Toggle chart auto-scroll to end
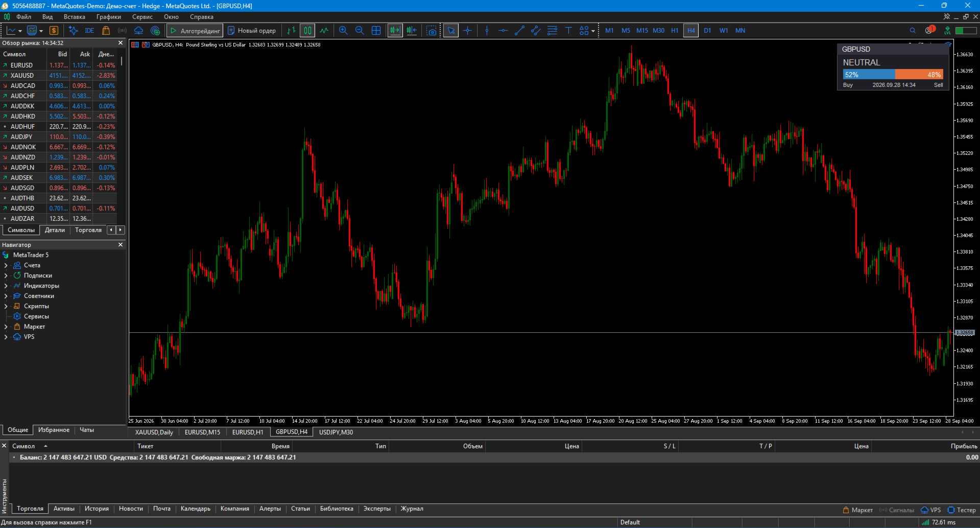This screenshot has height=528, width=980. pos(395,31)
